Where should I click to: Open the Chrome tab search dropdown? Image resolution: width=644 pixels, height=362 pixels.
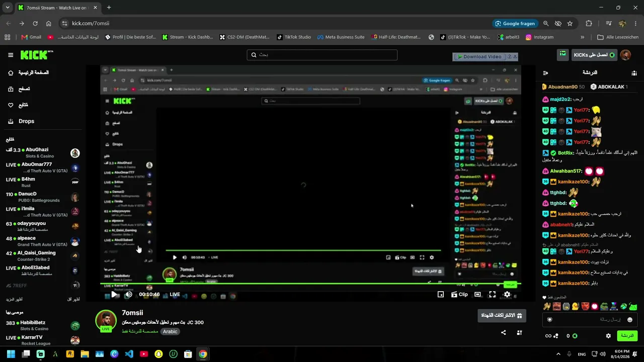point(8,8)
